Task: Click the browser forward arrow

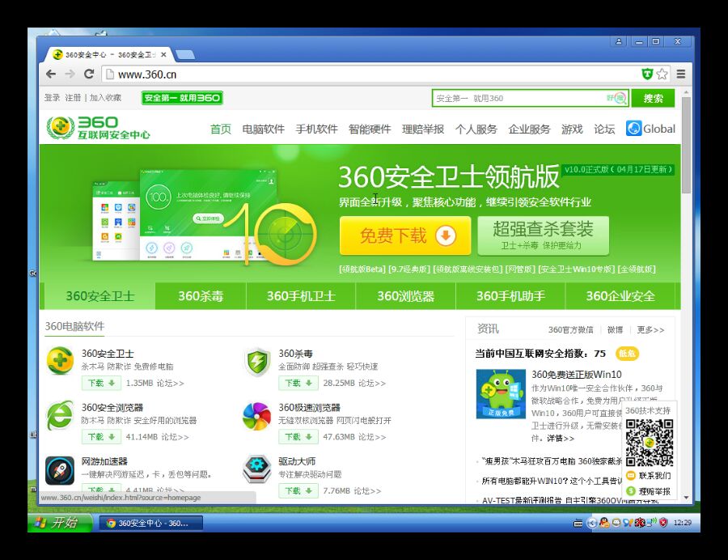Action: pyautogui.click(x=70, y=74)
